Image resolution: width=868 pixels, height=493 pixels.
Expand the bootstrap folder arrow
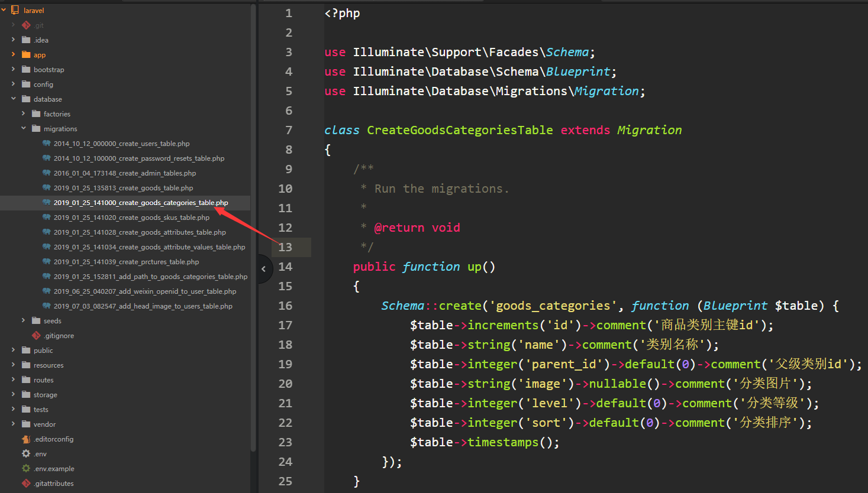(13, 69)
